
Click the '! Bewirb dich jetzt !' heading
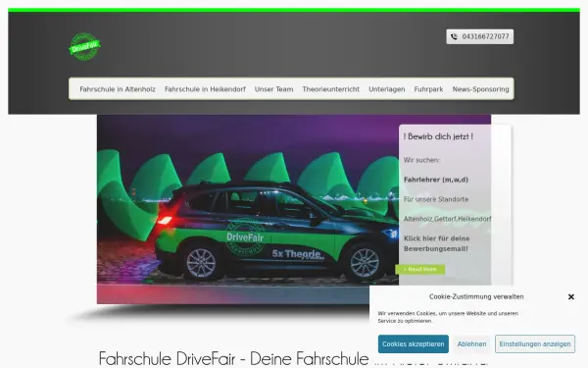(x=438, y=136)
